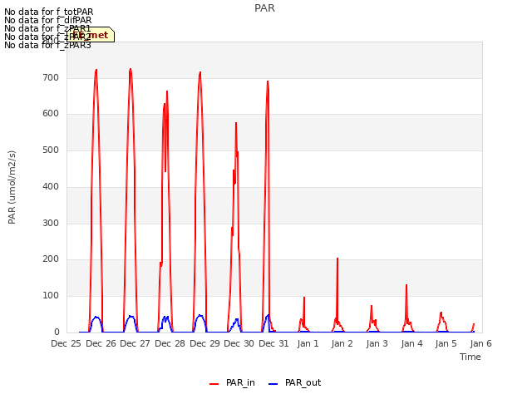Click the Jan 4 x-axis tick label
Image resolution: width=532 pixels, height=399 pixels.
[x=412, y=343]
